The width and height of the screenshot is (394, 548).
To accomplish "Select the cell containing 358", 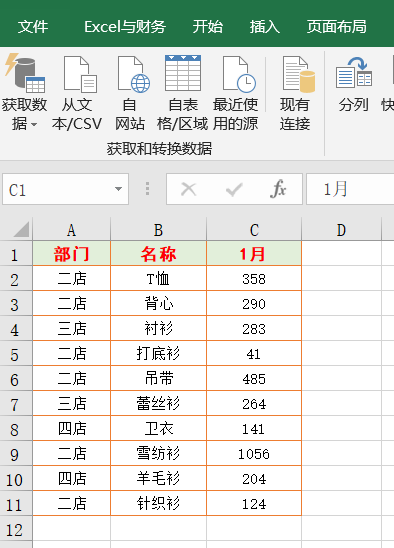I will (254, 278).
